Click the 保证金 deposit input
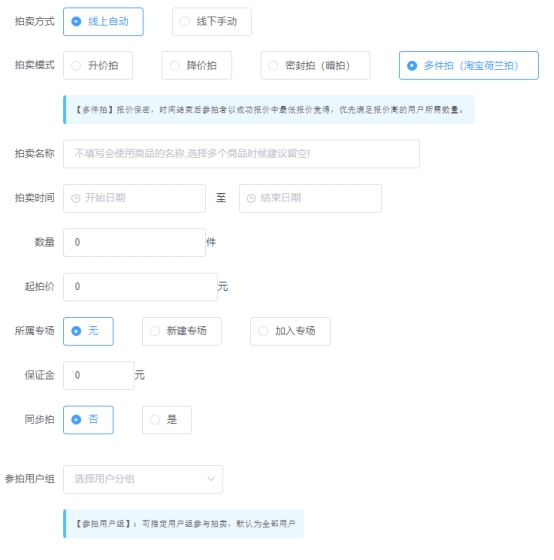 tap(99, 376)
